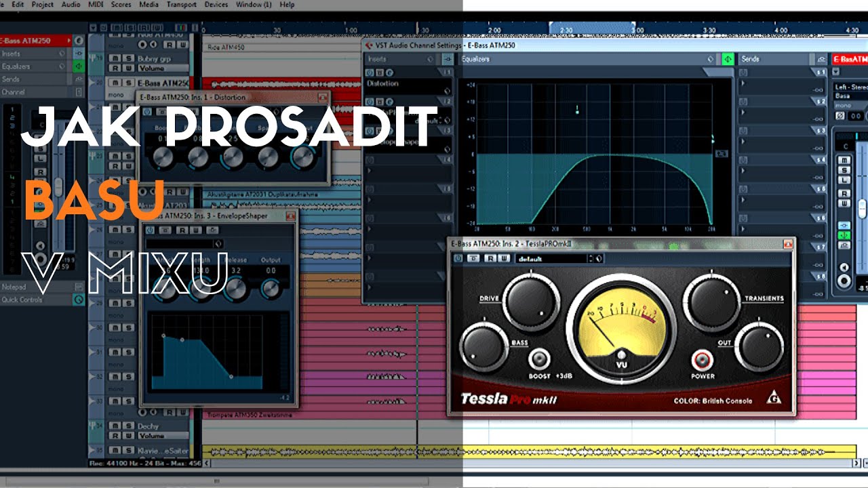The height and width of the screenshot is (488, 868).
Task: Toggle TesslaPRO red POWER button
Action: click(702, 359)
